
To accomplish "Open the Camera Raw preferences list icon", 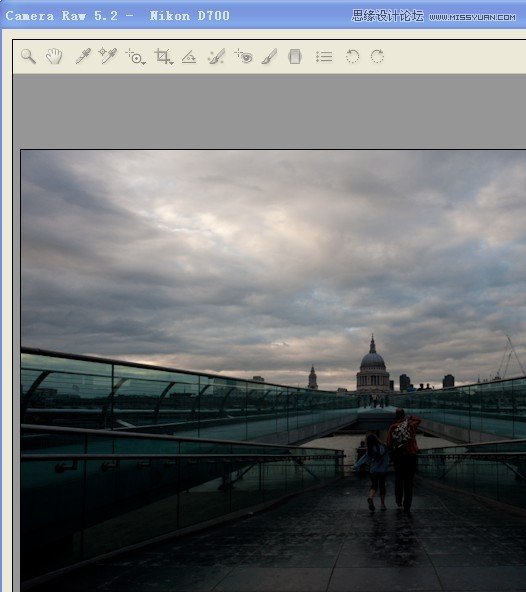I will (x=324, y=57).
